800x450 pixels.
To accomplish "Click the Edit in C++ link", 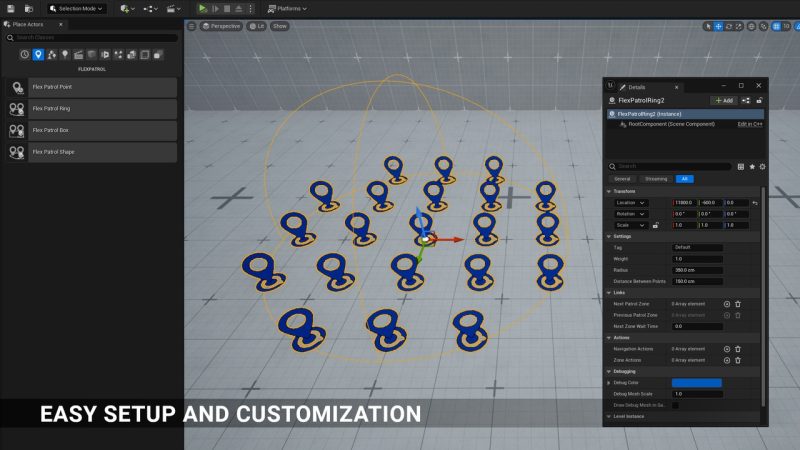I will click(750, 124).
